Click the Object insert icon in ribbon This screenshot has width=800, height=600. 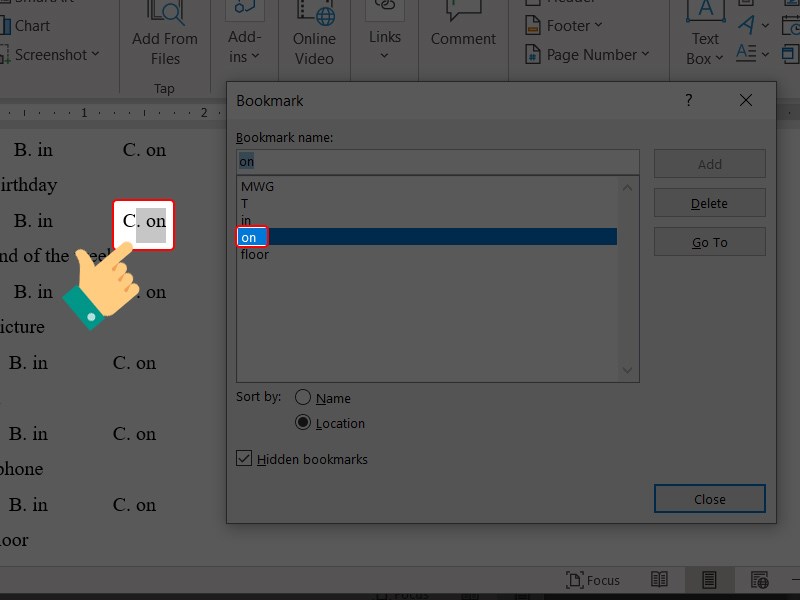point(791,53)
